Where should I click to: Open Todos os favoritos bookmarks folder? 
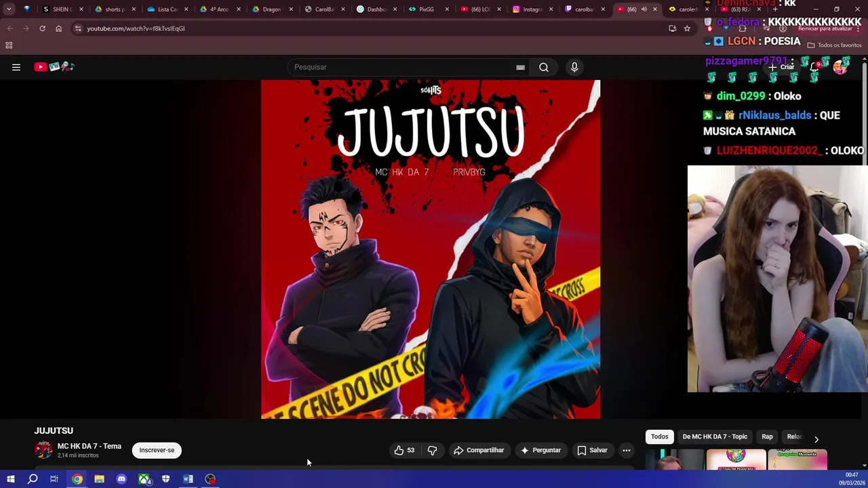point(834,45)
